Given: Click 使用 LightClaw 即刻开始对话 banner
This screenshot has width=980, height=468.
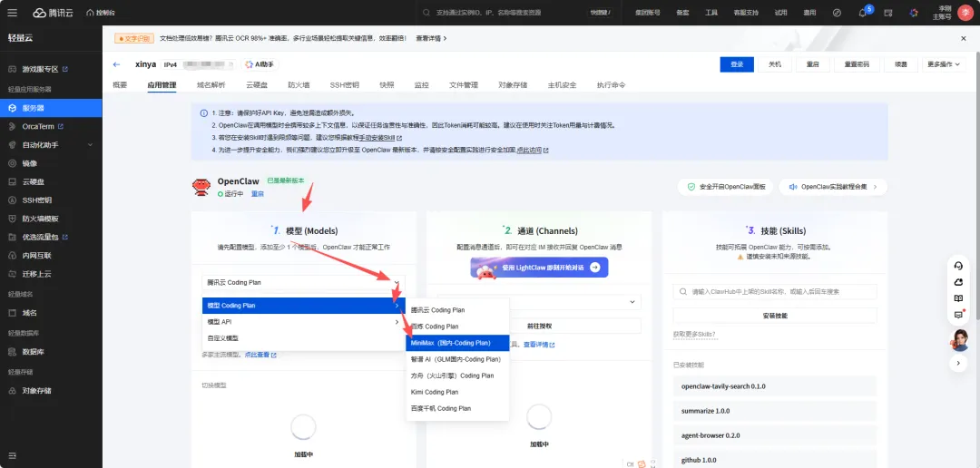Looking at the screenshot, I should pos(539,267).
